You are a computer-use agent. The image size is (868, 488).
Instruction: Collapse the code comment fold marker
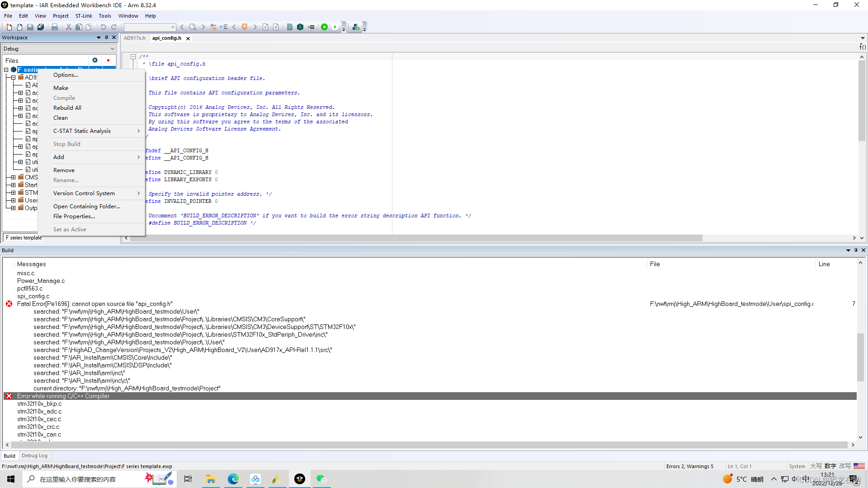point(133,56)
